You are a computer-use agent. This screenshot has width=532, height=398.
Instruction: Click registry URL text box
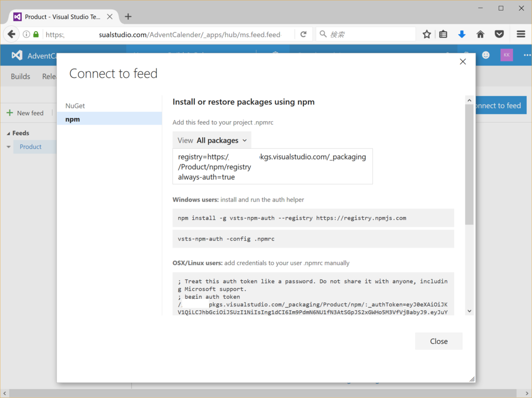(x=272, y=167)
